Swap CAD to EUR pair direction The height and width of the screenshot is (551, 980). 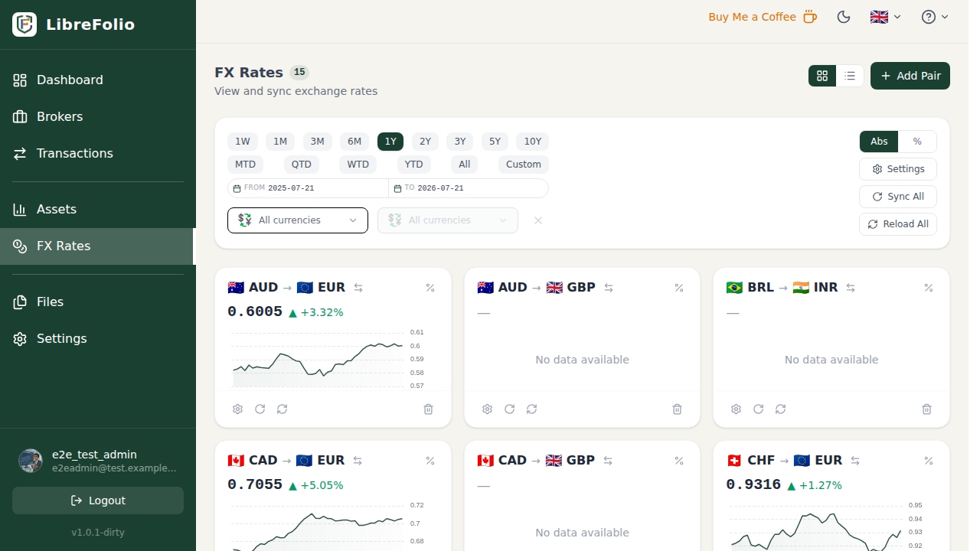pyautogui.click(x=358, y=461)
